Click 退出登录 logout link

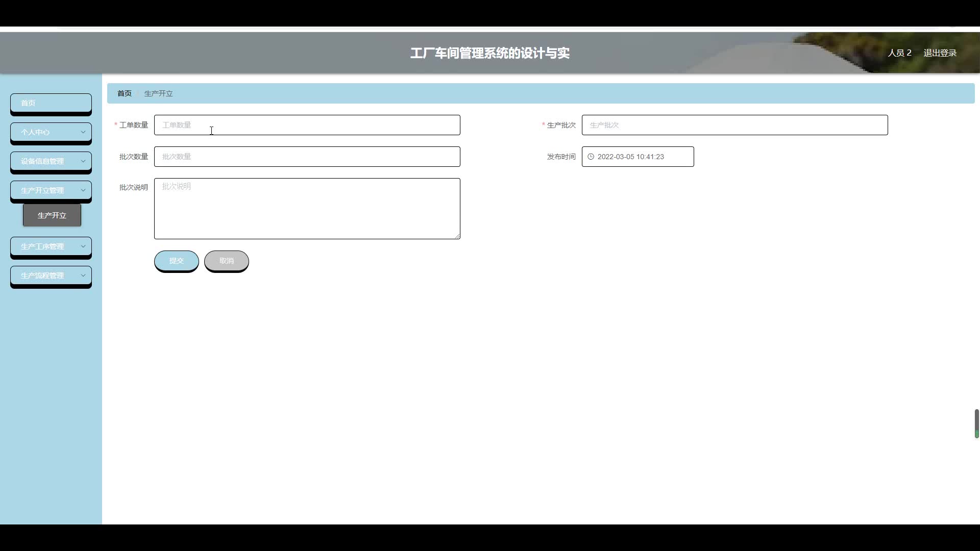940,53
